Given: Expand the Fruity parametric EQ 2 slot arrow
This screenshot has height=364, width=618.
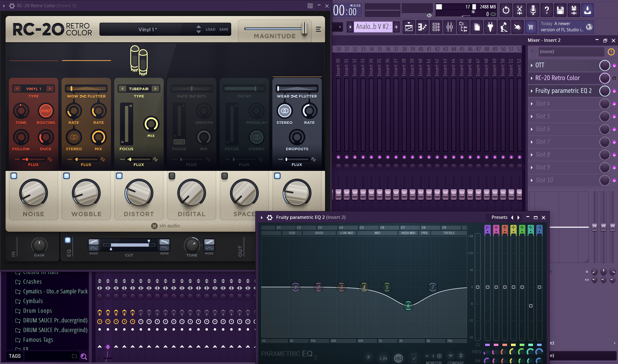Looking at the screenshot, I should (x=531, y=91).
